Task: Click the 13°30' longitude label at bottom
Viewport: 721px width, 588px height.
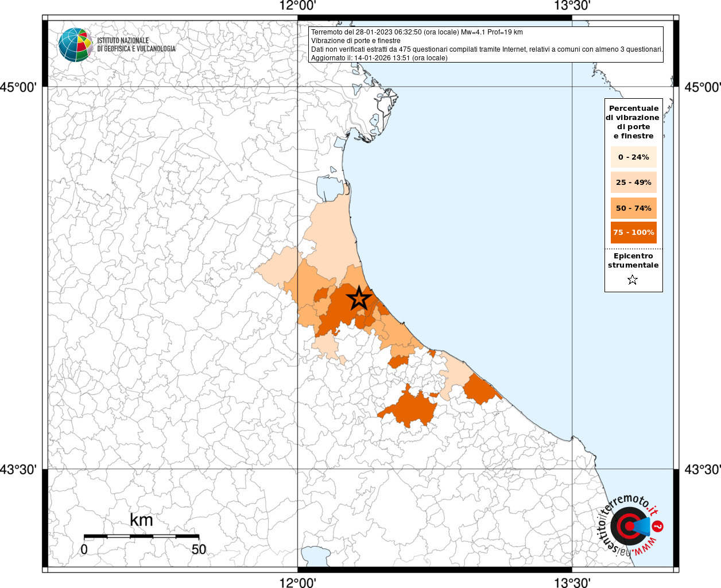Action: pos(572,582)
